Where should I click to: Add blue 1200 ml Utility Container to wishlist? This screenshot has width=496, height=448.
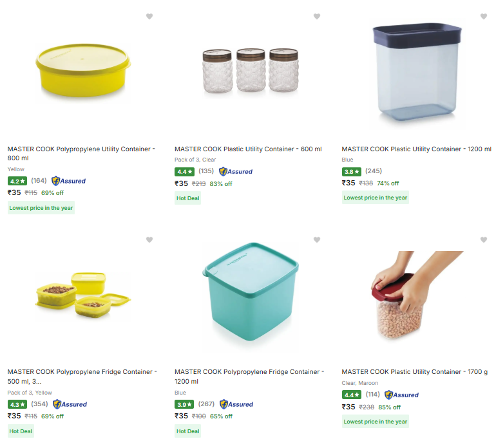484,17
